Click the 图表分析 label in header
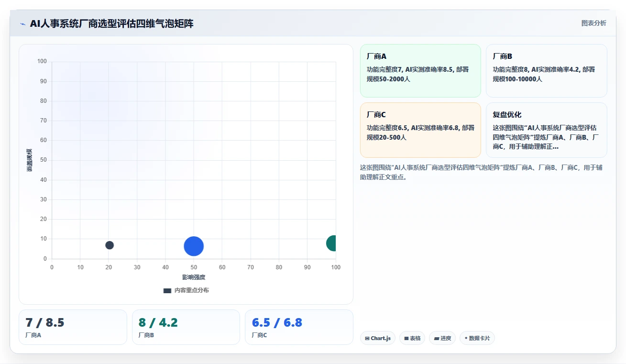626x364 pixels. [593, 23]
